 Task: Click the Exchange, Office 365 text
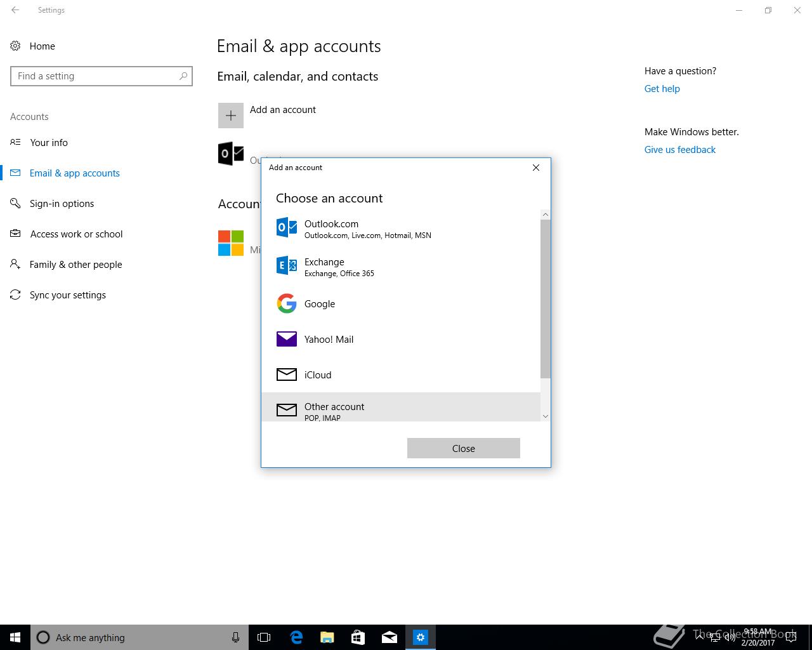point(339,274)
